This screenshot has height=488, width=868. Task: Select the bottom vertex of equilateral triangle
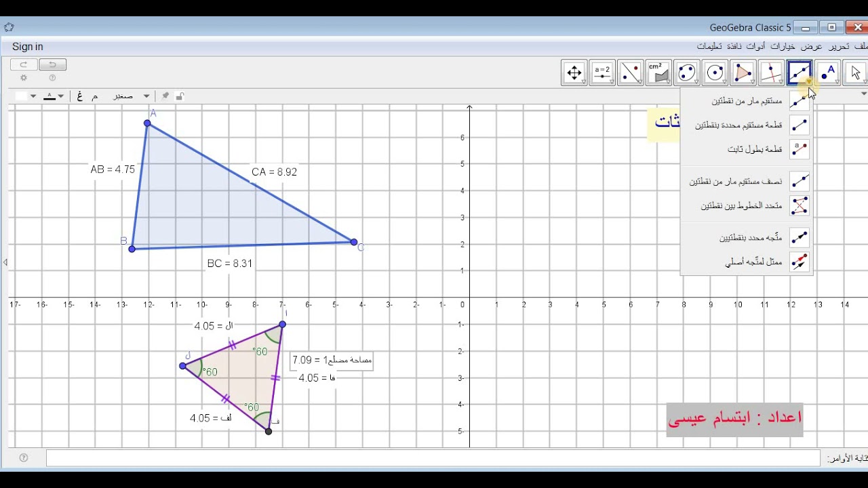[269, 431]
